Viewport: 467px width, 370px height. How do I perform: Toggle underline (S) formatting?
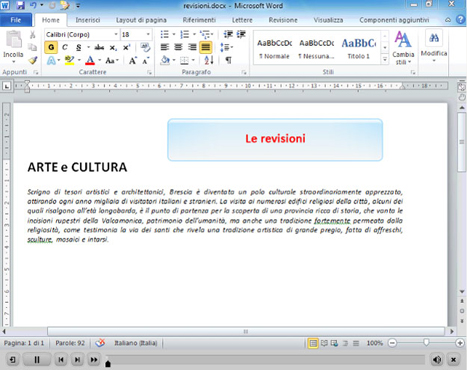point(79,47)
